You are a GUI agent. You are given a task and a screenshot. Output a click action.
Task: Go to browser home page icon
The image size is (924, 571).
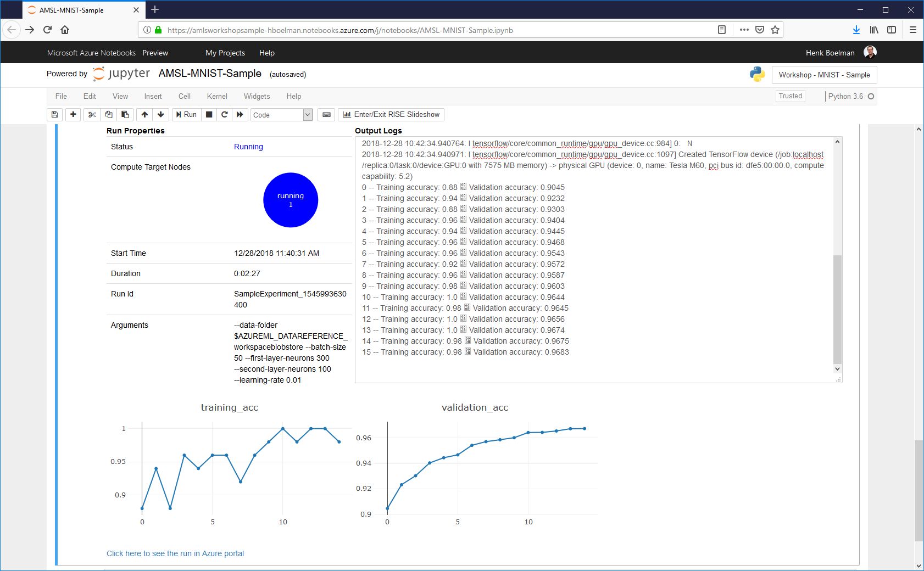tap(65, 30)
